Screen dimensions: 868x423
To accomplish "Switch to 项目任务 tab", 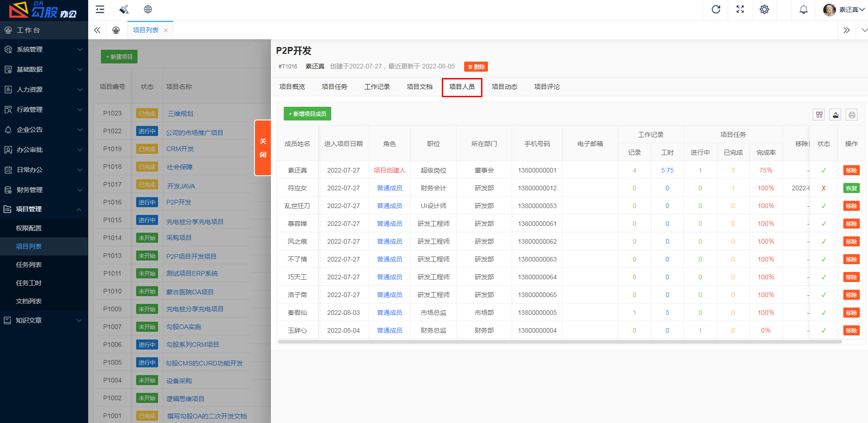I will pyautogui.click(x=334, y=87).
